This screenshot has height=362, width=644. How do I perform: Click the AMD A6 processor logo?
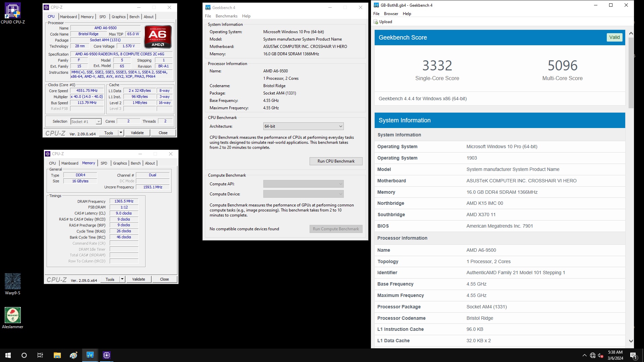(x=158, y=37)
